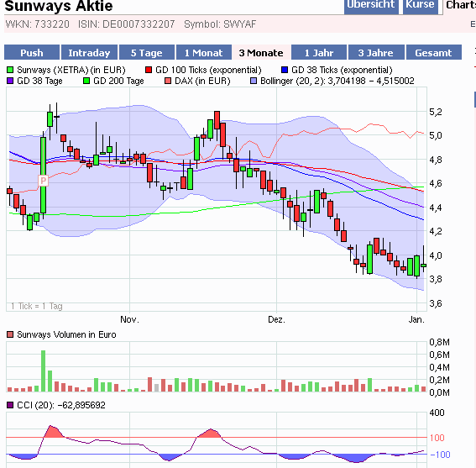
Task: Click the CCI (20) legend swatch
Action: pos(10,405)
